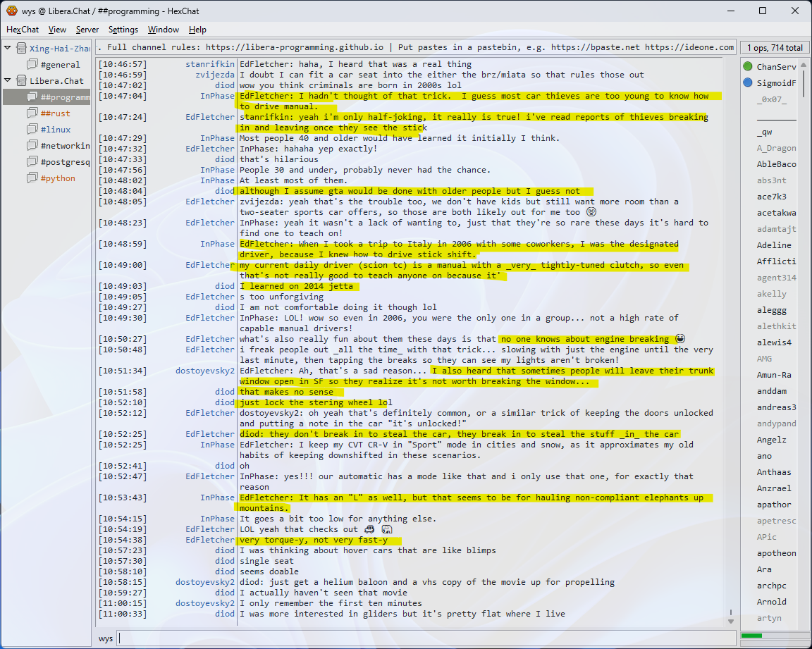Click the #python channel icon

[x=32, y=178]
